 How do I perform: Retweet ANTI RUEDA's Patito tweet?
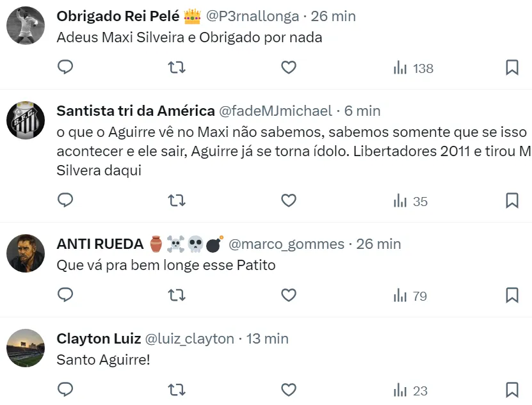[177, 296]
